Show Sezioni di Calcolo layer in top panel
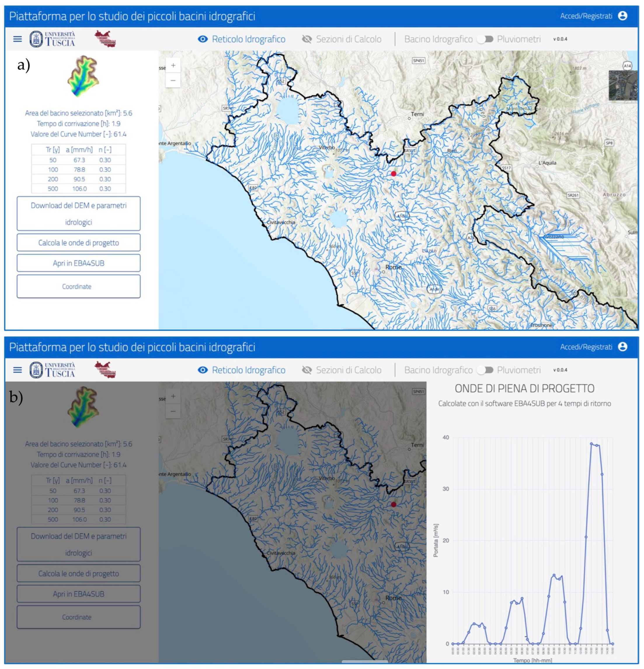644x669 pixels. point(342,39)
